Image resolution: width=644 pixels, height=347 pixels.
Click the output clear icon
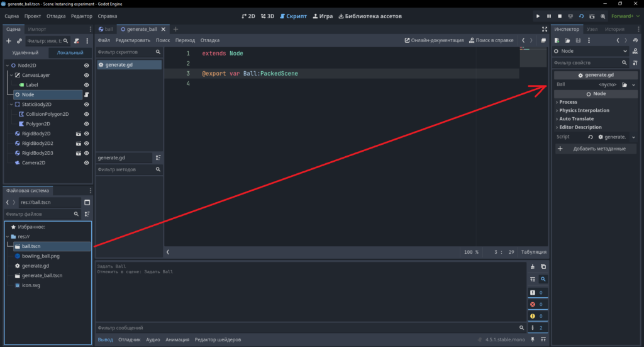(x=532, y=266)
